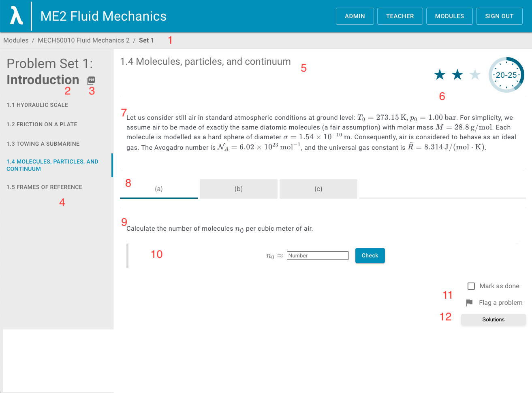Click the first filled difficulty star
This screenshot has height=393, width=532.
439,74
